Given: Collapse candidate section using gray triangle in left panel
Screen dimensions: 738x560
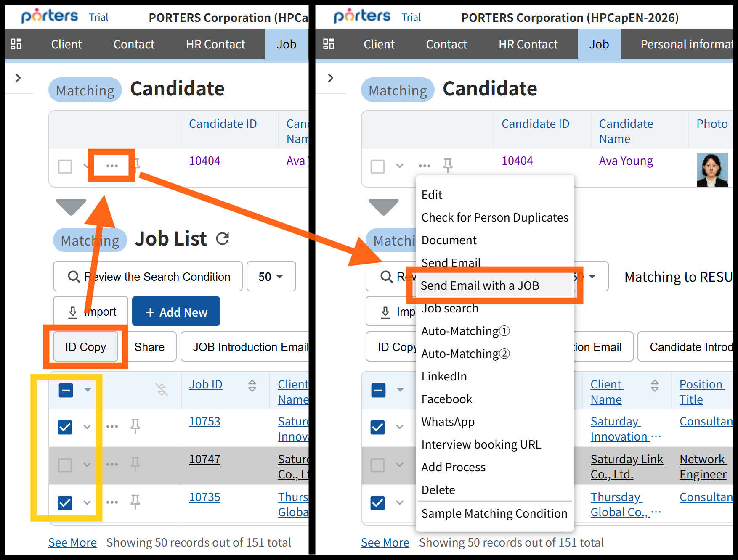Looking at the screenshot, I should click(71, 206).
